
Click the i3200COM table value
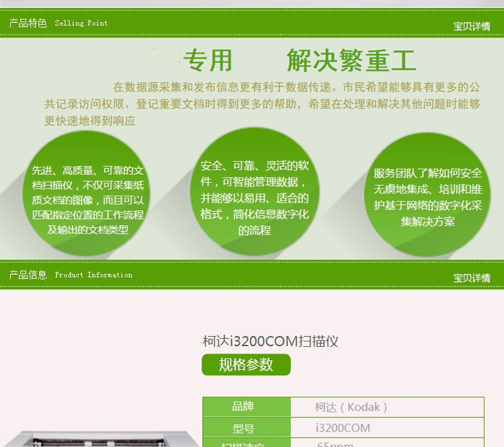pos(343,428)
